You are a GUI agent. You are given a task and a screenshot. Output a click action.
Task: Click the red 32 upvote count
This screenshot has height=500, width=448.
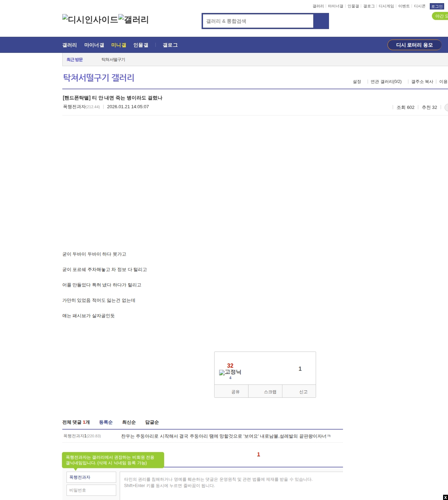pos(230,366)
